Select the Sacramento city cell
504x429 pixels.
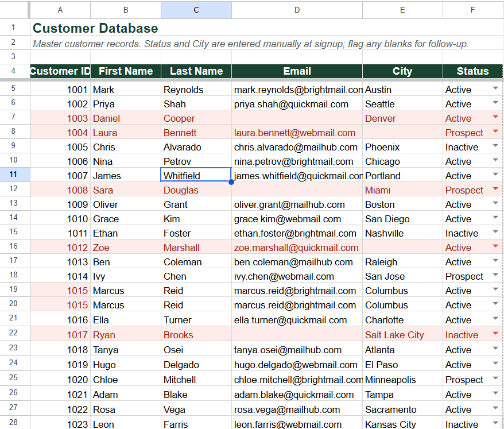click(x=402, y=409)
